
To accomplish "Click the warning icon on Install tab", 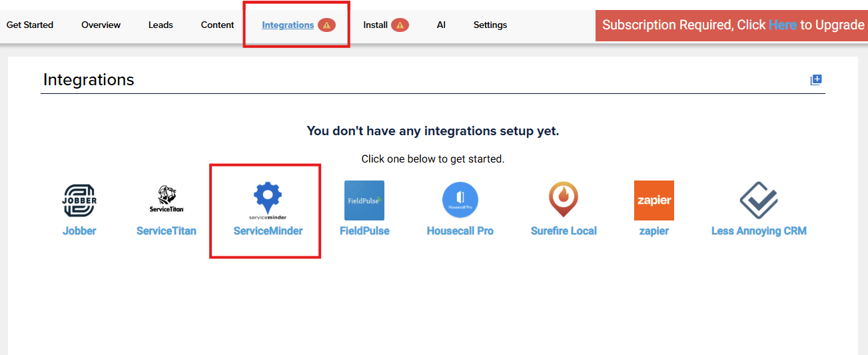I will coord(400,25).
